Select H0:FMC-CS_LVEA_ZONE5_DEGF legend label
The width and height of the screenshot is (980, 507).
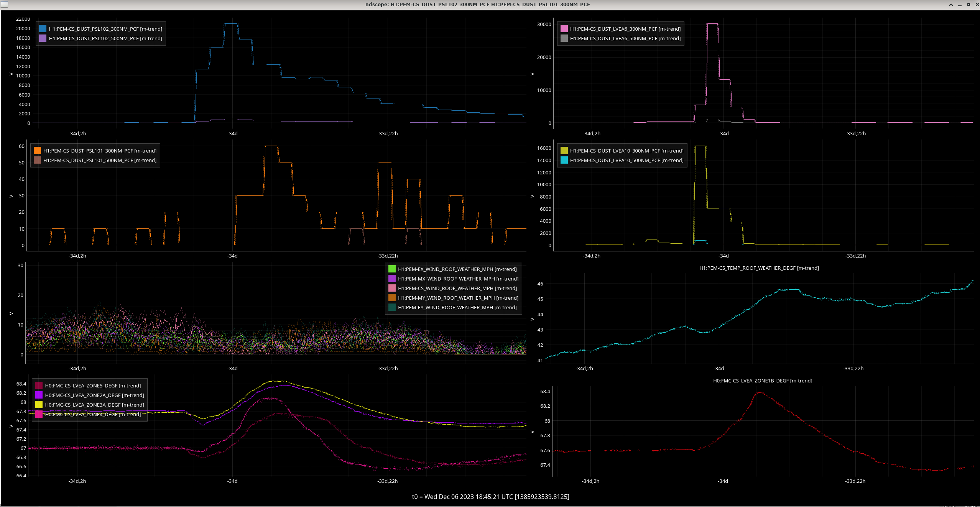click(93, 386)
